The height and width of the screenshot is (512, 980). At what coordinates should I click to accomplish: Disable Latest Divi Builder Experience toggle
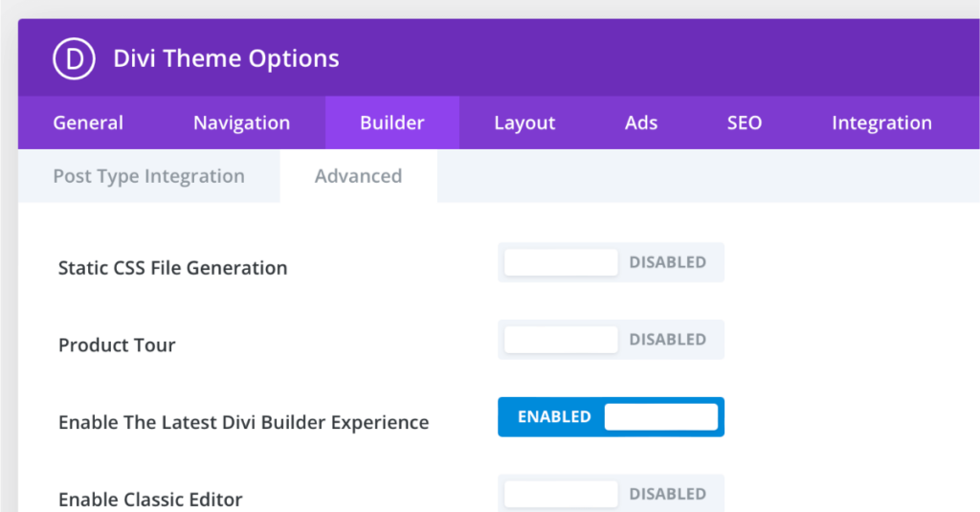(x=611, y=417)
